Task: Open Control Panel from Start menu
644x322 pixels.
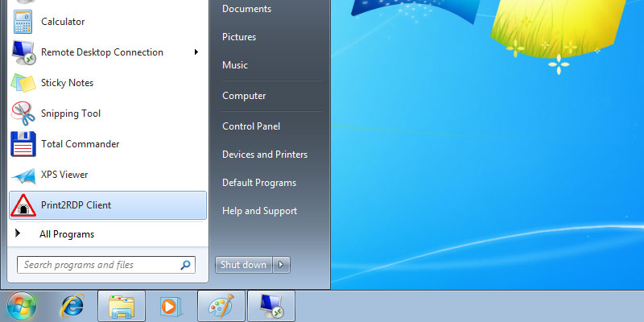Action: (x=250, y=126)
